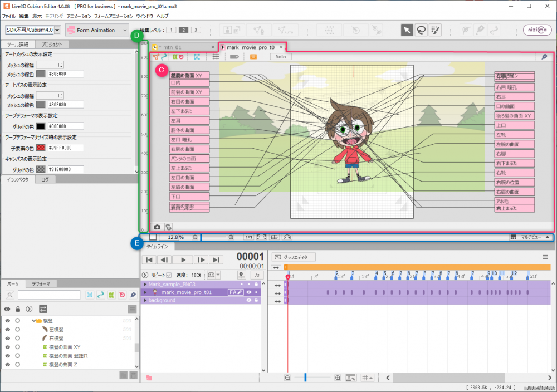This screenshot has width=557, height=392.
Task: Click the Solo button
Action: pyautogui.click(x=281, y=57)
